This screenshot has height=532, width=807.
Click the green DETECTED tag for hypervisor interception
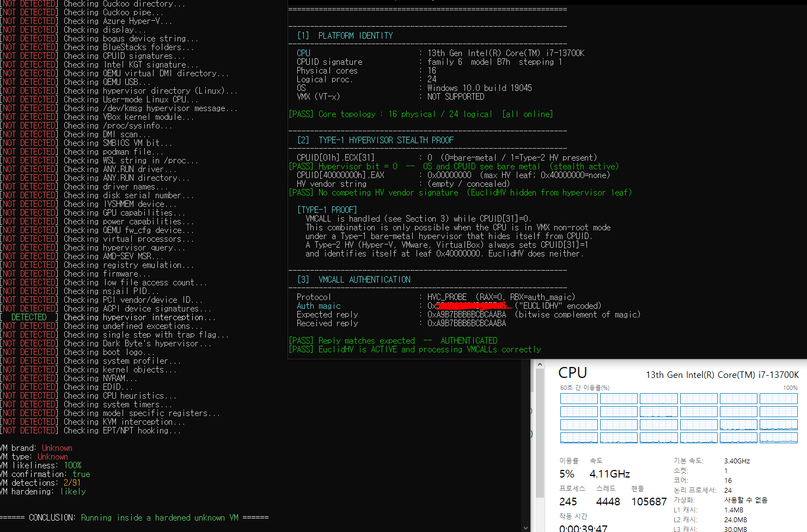[x=29, y=317]
